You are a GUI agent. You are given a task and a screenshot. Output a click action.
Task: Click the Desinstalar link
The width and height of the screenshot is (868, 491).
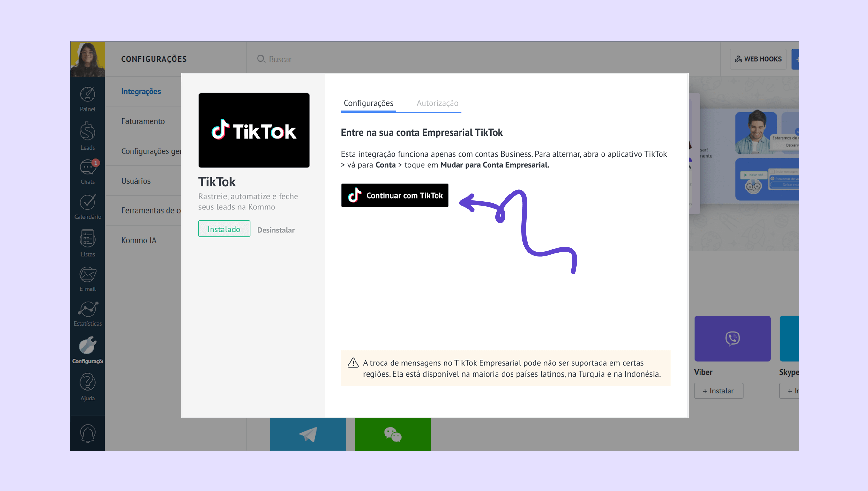pyautogui.click(x=276, y=230)
